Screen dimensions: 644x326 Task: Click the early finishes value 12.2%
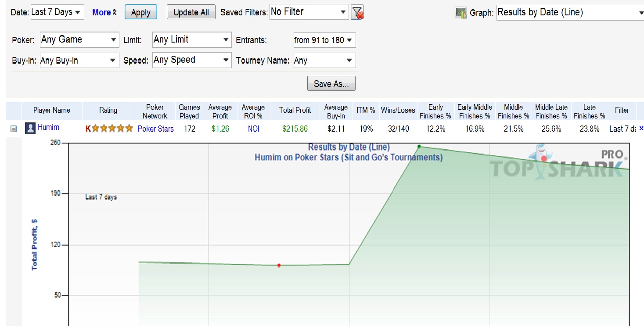coord(435,129)
